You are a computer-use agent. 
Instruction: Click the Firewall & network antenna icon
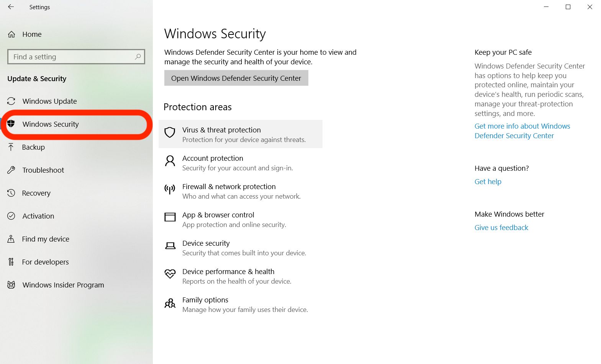170,189
